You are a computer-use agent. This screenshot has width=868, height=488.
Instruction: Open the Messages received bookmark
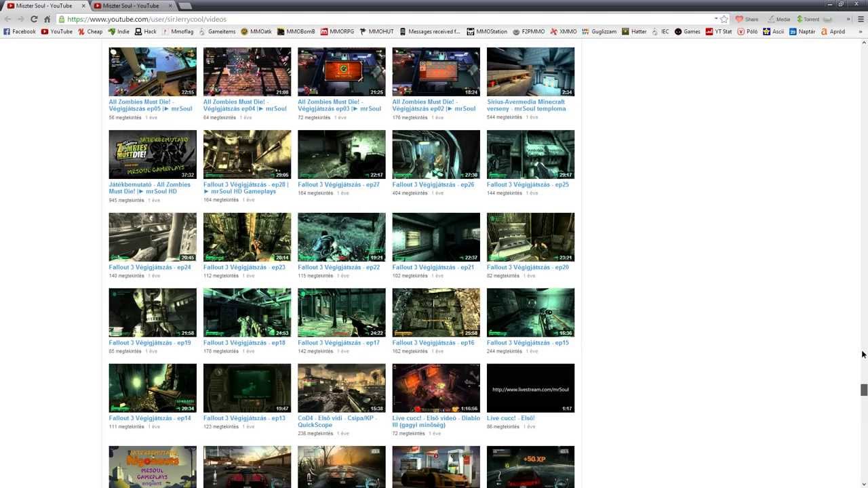tap(430, 31)
